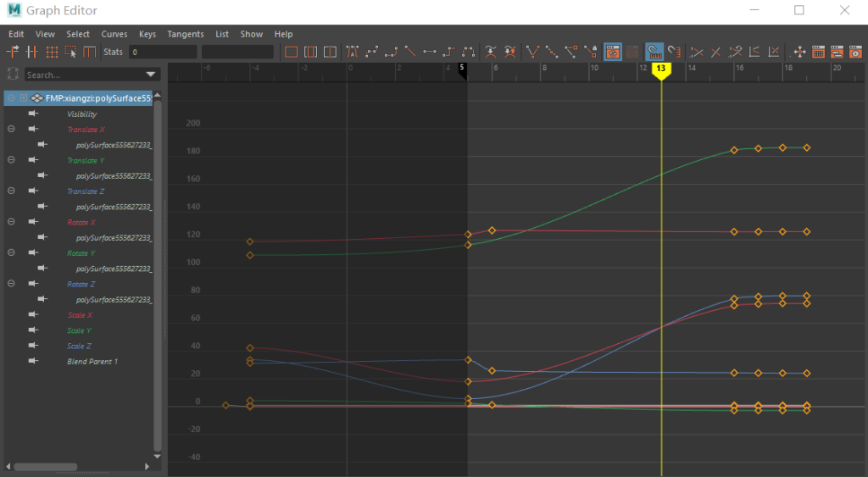Click the Free Tangent Length icon
The height and width of the screenshot is (477, 868).
(x=571, y=52)
